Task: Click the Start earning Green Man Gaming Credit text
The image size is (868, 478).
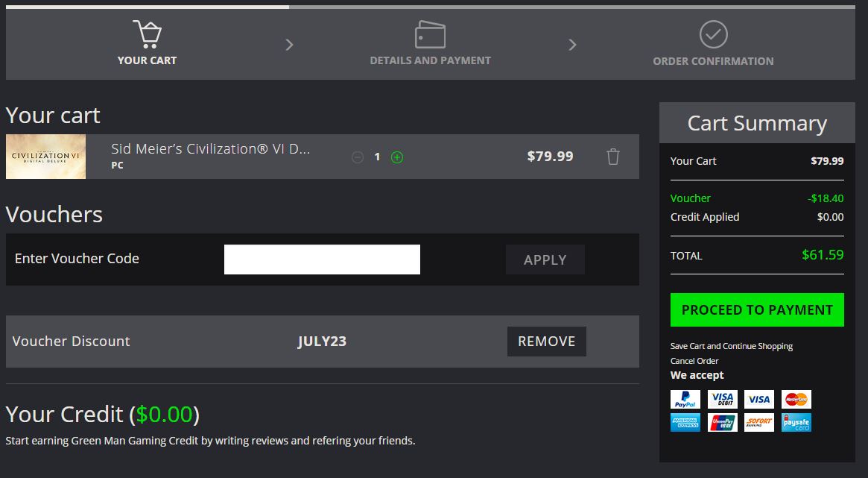Action: 210,441
